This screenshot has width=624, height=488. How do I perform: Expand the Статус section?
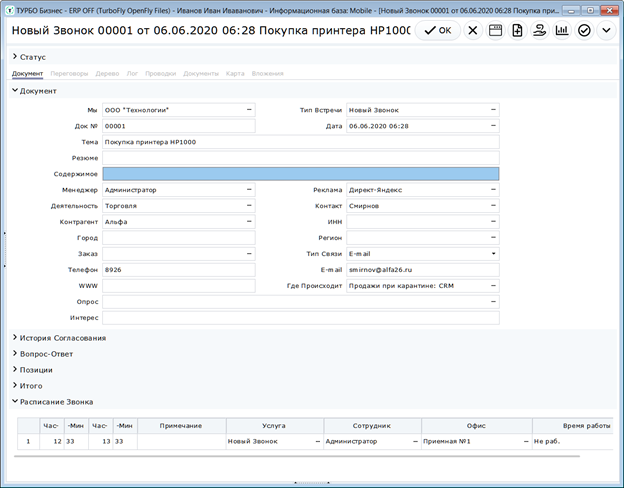[x=15, y=57]
